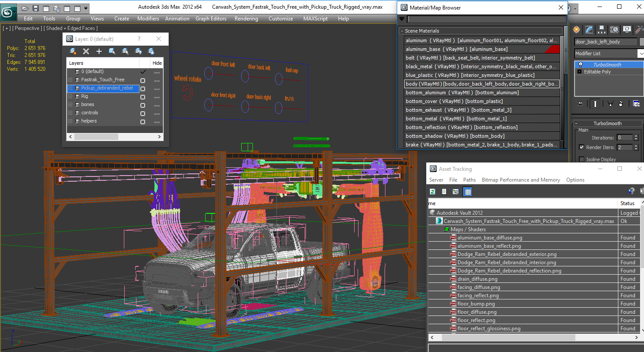
Task: Click the object color swatch beside door_back_left_body
Action: click(642, 42)
